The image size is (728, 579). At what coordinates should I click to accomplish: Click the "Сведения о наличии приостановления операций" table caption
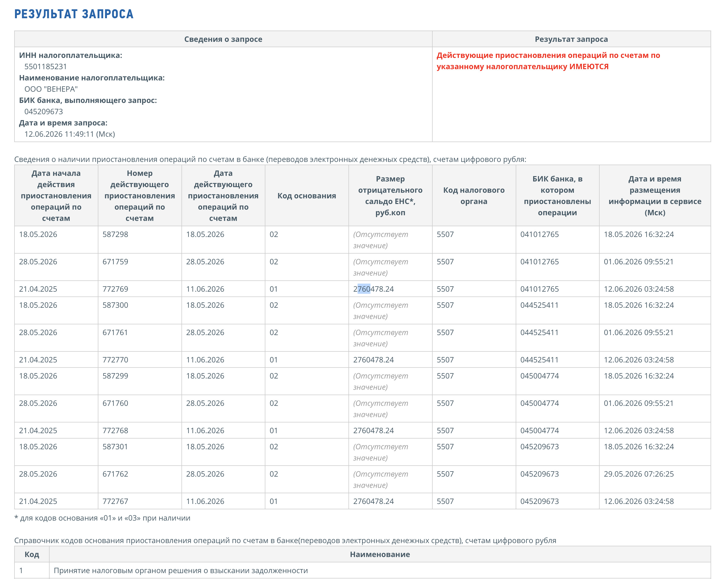pos(270,159)
